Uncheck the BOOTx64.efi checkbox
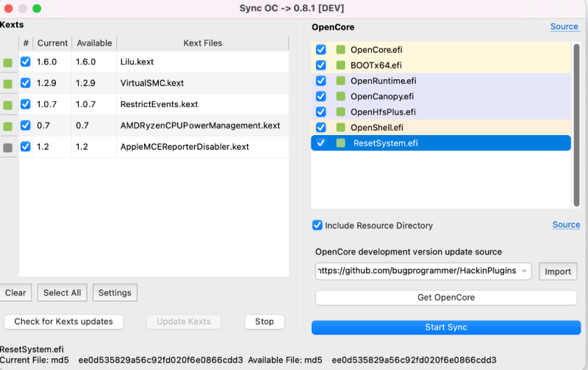The image size is (588, 370). [320, 65]
